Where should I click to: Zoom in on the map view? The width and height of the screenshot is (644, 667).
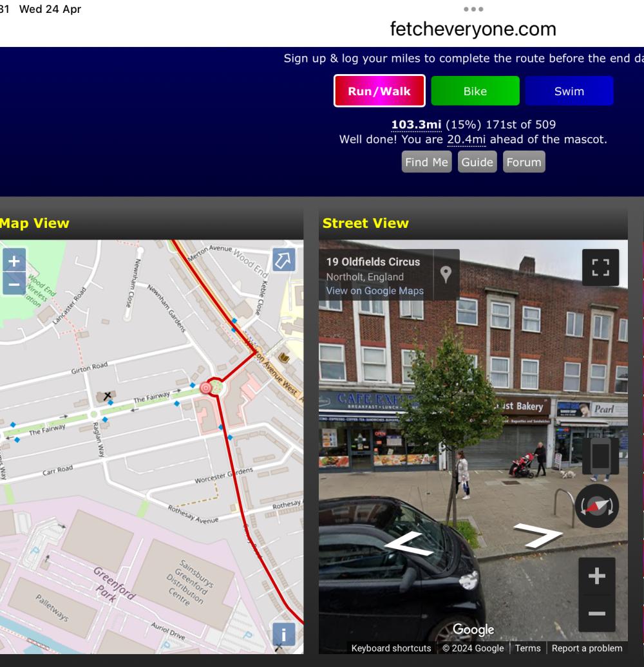coord(14,260)
